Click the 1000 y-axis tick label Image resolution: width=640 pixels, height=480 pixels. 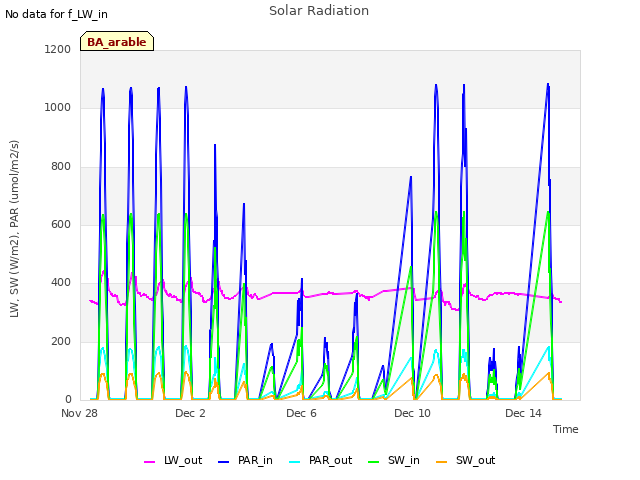pos(58,108)
